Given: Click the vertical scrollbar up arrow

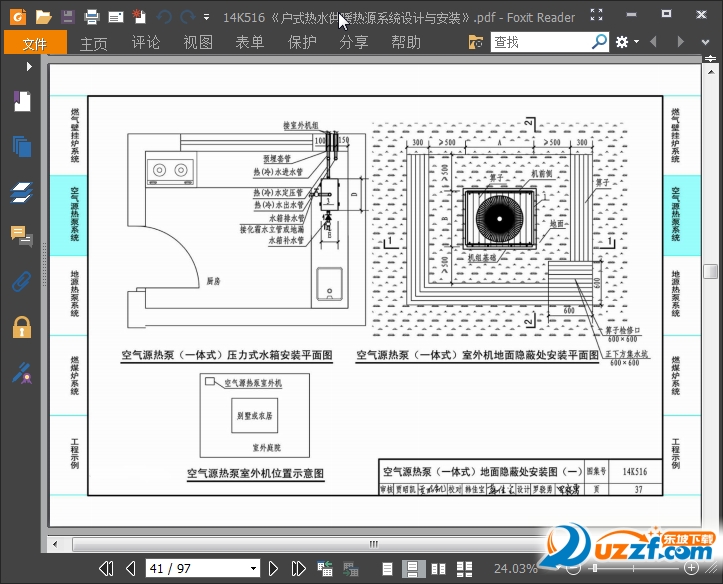Looking at the screenshot, I should click(711, 72).
